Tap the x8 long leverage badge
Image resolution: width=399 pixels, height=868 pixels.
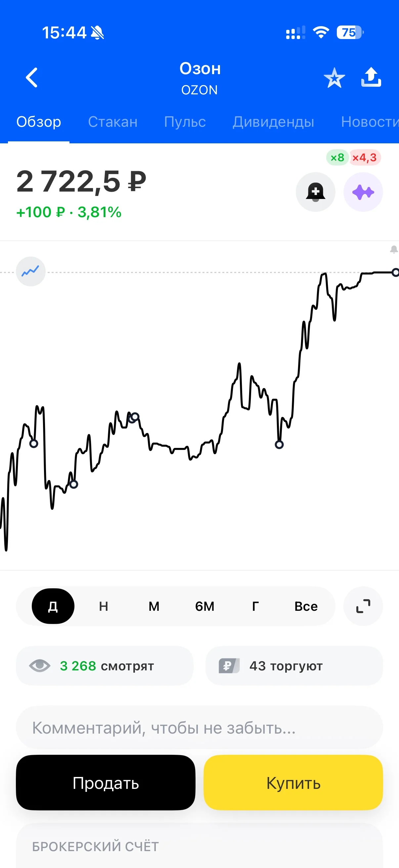(x=337, y=157)
